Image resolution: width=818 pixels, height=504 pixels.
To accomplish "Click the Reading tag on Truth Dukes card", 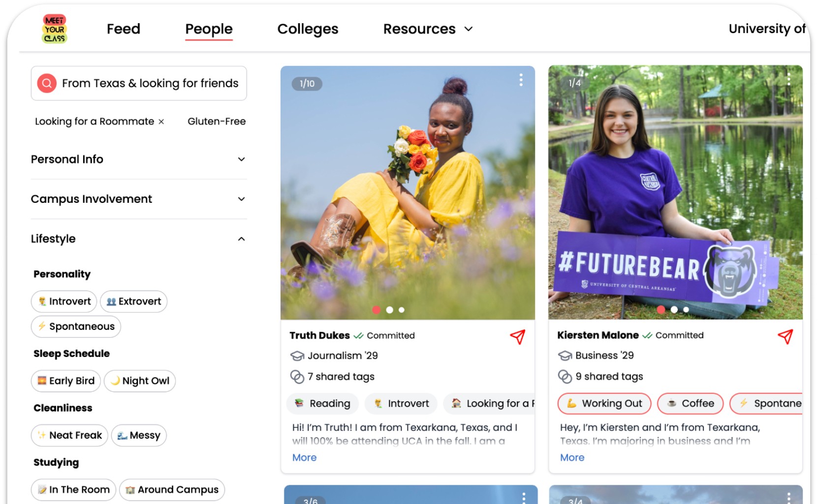I will 322,404.
